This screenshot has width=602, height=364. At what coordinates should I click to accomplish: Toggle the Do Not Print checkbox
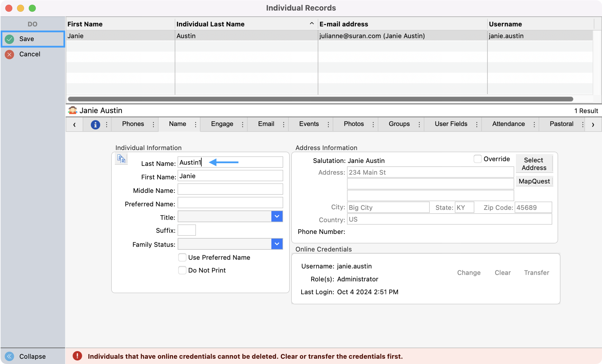point(182,270)
